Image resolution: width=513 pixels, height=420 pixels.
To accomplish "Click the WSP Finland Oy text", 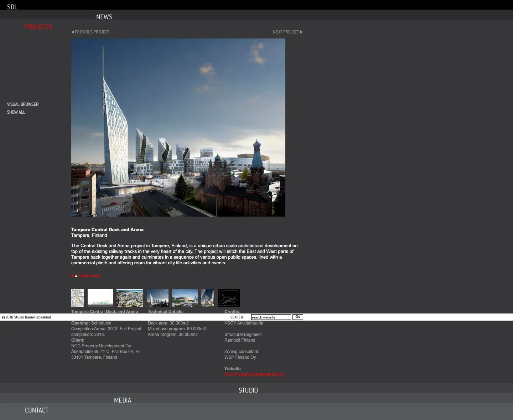I will click(x=240, y=357).
